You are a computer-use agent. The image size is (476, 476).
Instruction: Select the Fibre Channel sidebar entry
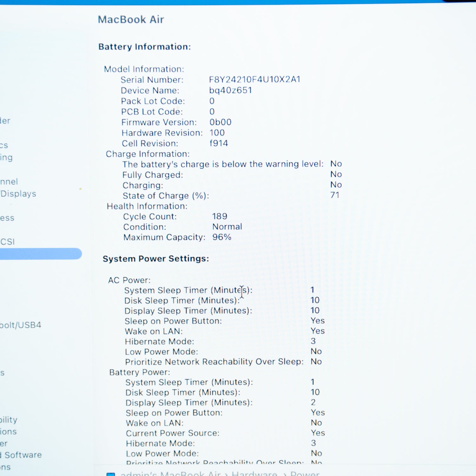[x=10, y=181]
